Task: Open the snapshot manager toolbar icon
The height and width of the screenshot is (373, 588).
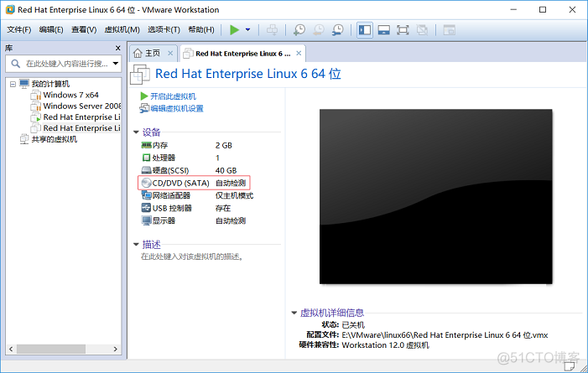Action: [x=337, y=29]
